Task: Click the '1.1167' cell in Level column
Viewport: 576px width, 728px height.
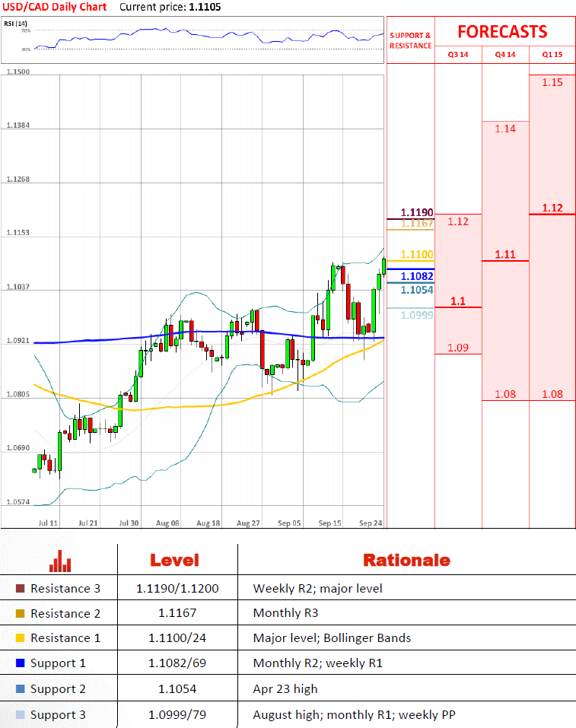Action: point(177,613)
